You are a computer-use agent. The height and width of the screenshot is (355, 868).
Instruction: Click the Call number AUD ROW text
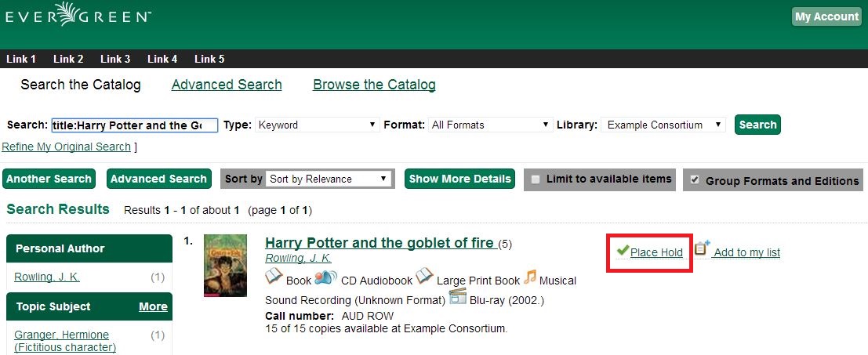329,317
